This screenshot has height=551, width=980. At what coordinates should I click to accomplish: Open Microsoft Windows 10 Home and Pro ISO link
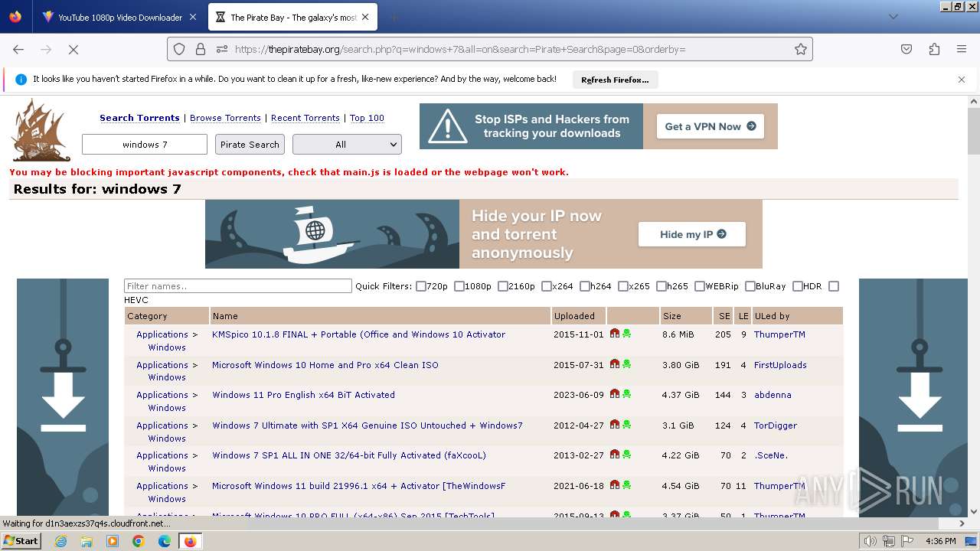325,365
